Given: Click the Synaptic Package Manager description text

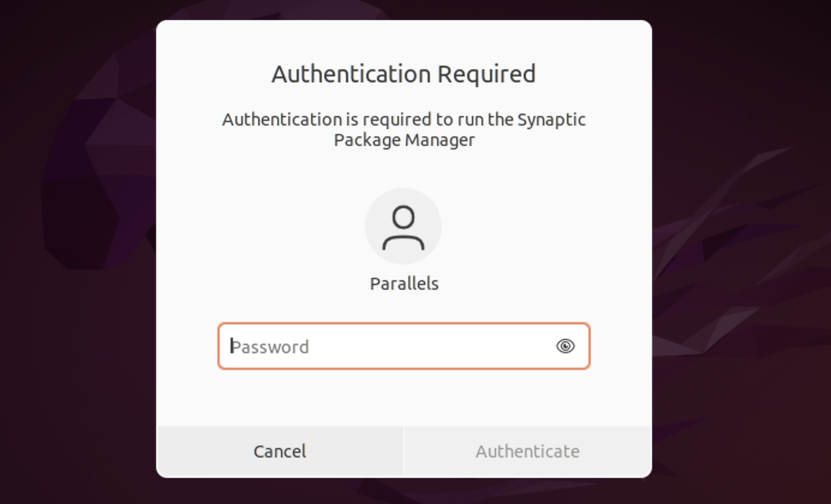Looking at the screenshot, I should [x=403, y=129].
